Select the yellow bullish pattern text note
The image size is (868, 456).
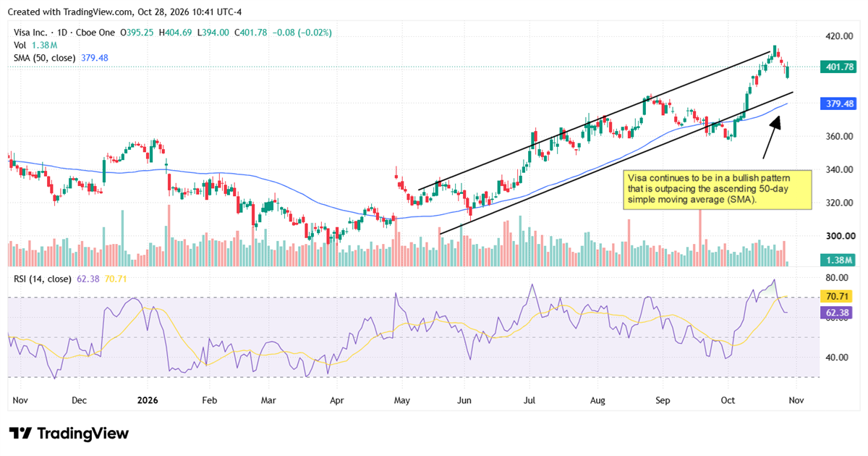716,189
